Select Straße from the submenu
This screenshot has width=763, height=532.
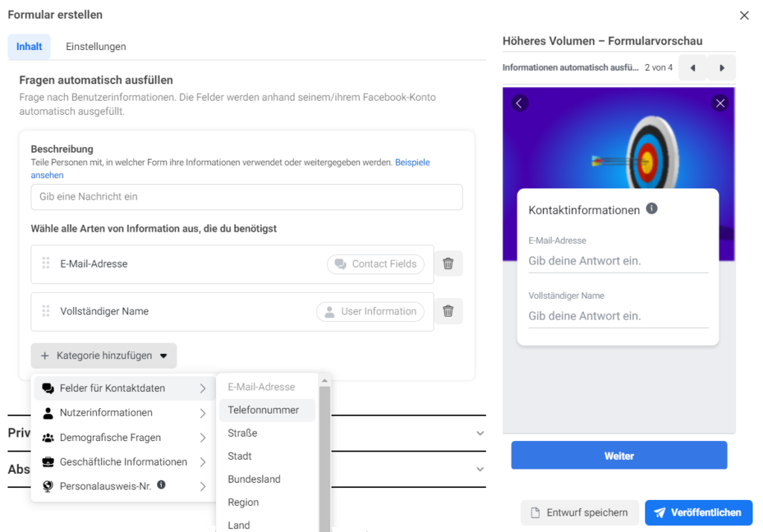point(267,433)
